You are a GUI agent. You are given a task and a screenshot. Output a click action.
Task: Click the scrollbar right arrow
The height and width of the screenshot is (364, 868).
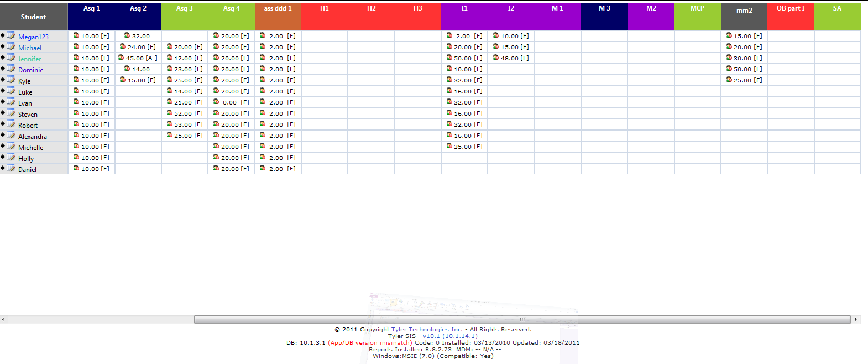(856, 319)
